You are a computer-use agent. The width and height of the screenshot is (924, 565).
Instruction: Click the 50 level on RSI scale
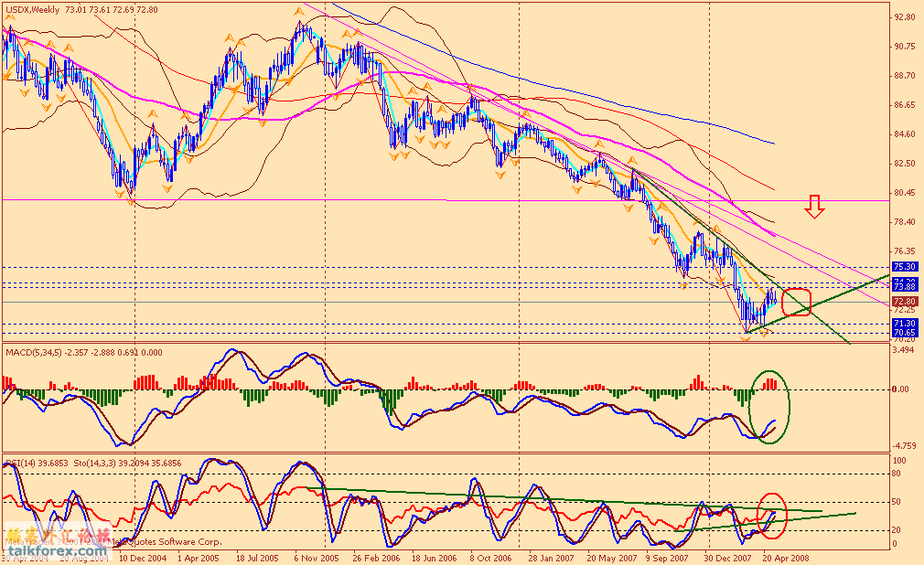897,502
